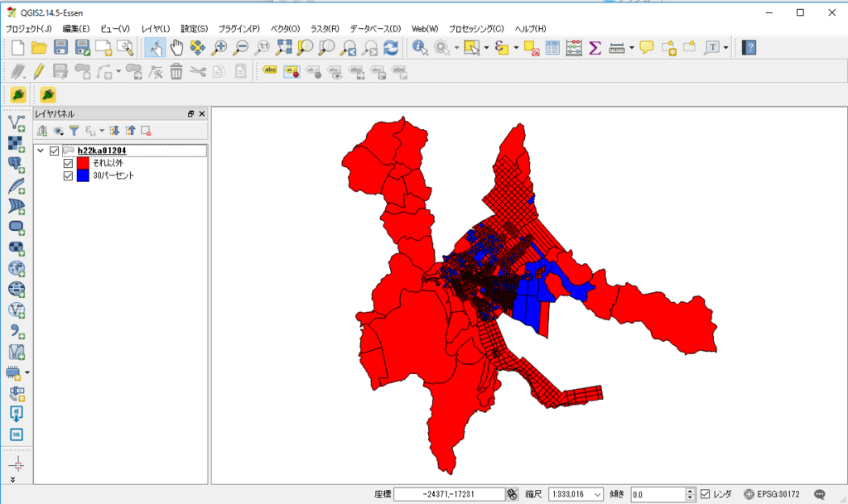
Task: Open the ベクタ(O) menu
Action: tap(285, 29)
